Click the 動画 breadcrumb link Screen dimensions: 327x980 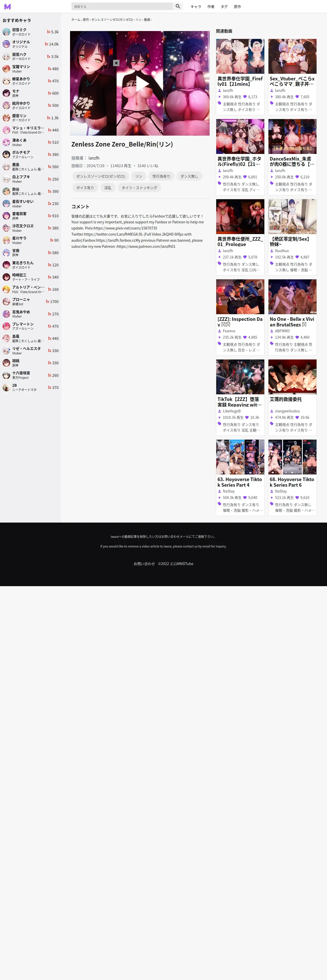pos(147,19)
